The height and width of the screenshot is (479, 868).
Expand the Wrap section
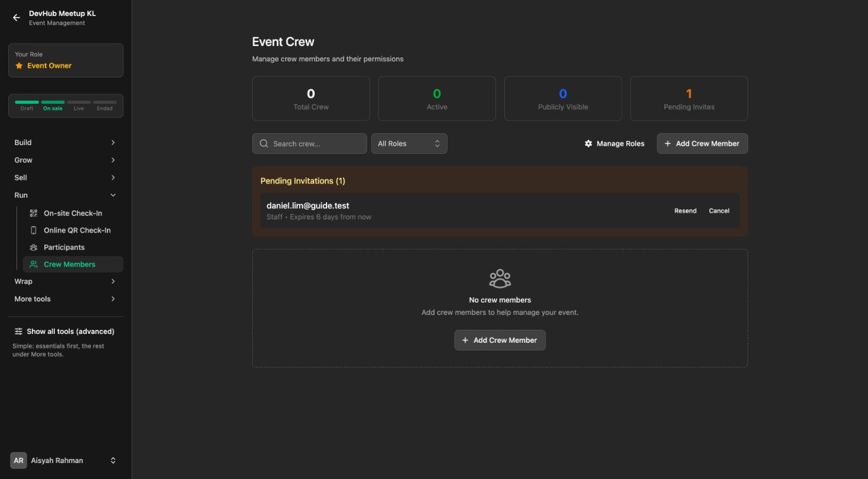[x=66, y=281]
